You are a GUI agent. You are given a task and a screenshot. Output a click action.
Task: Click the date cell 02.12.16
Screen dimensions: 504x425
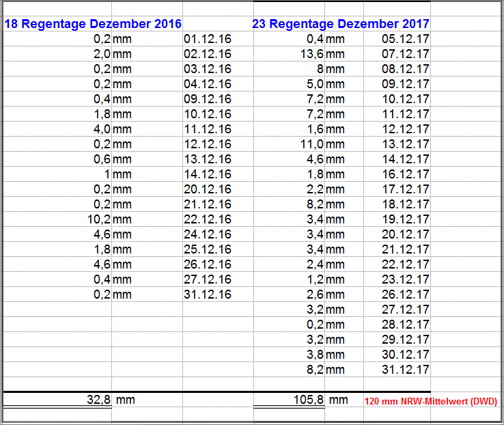[208, 54]
